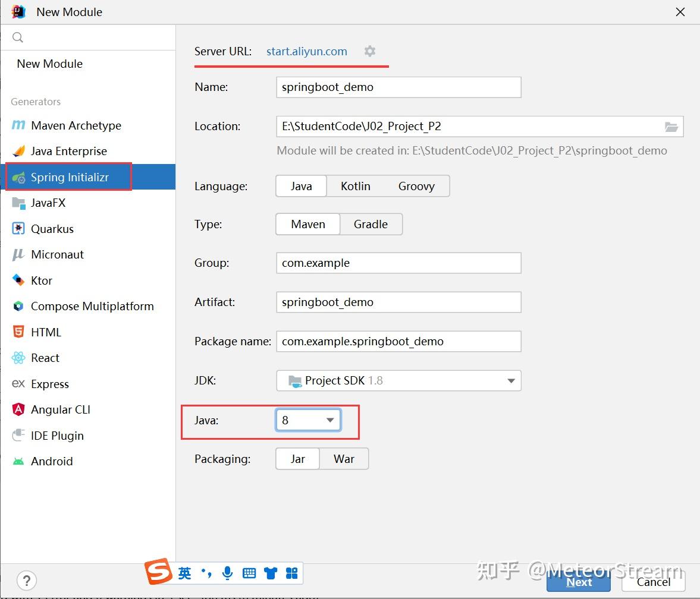This screenshot has height=599, width=700.
Task: Click the Maven Archetype generator icon
Action: click(x=18, y=125)
